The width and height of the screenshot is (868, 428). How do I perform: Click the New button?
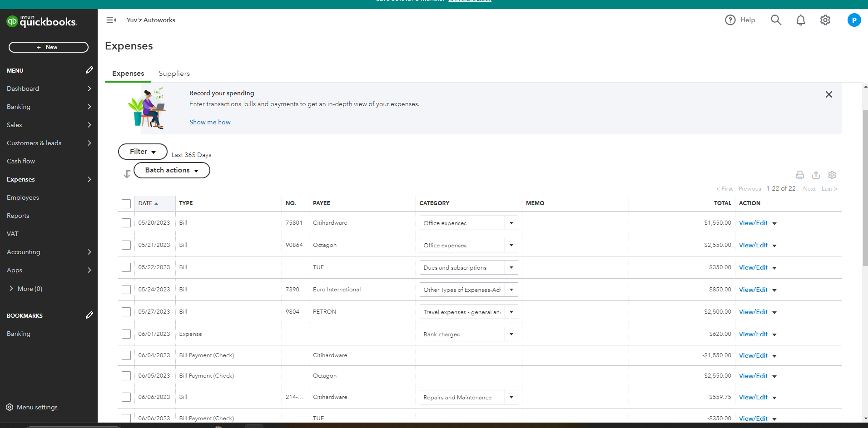coord(49,47)
